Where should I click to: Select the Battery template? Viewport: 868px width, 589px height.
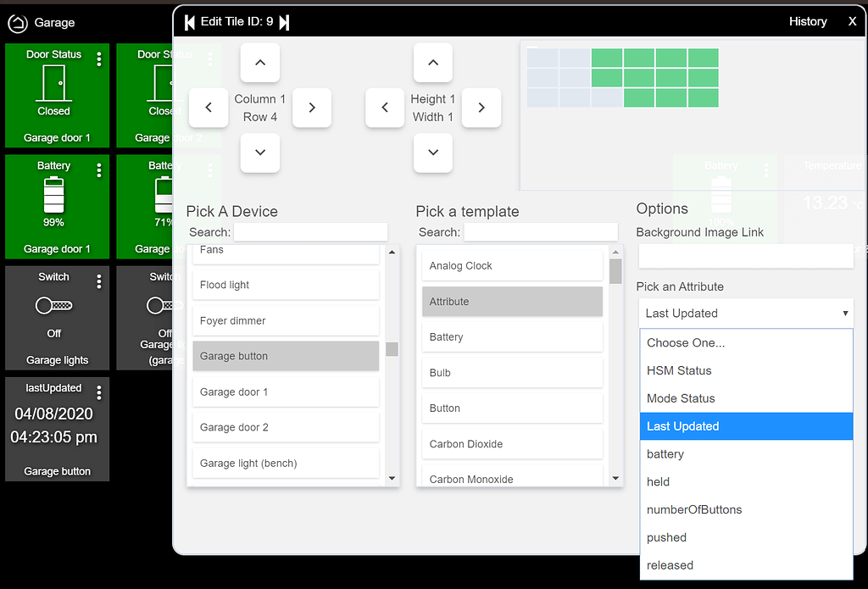512,336
